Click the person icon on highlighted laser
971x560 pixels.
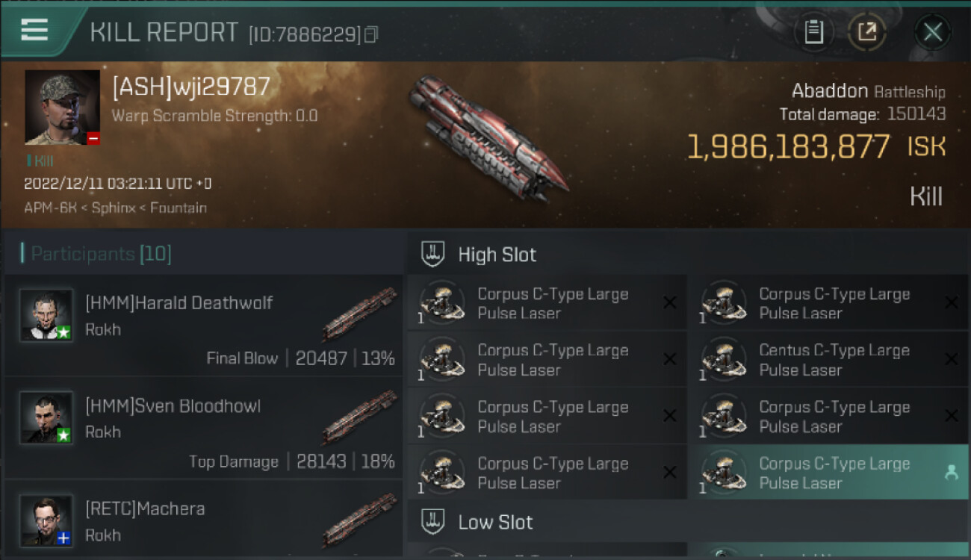951,472
